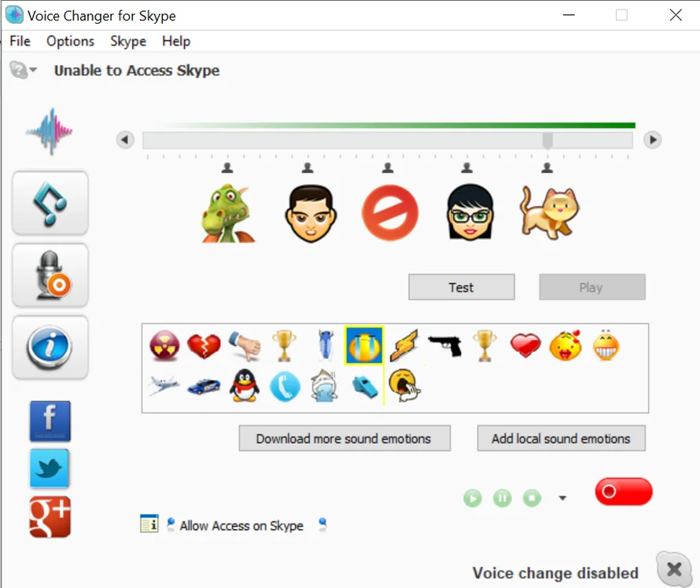Play the thumbs down sound emotion
Image resolution: width=700 pixels, height=588 pixels.
point(245,345)
